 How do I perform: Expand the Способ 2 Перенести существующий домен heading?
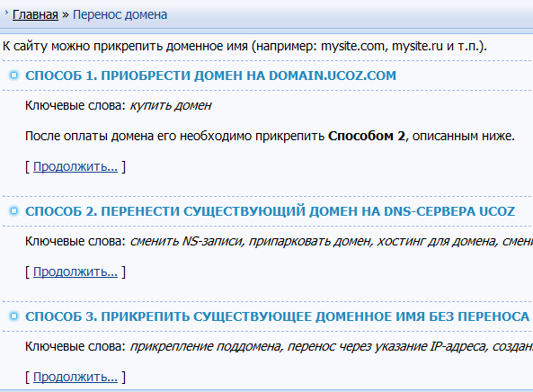tap(271, 211)
